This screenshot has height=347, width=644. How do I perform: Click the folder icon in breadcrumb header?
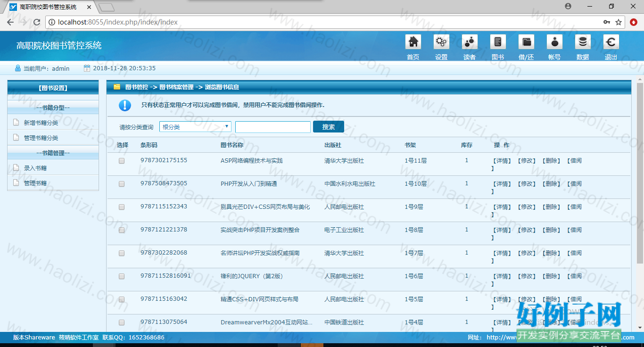117,87
